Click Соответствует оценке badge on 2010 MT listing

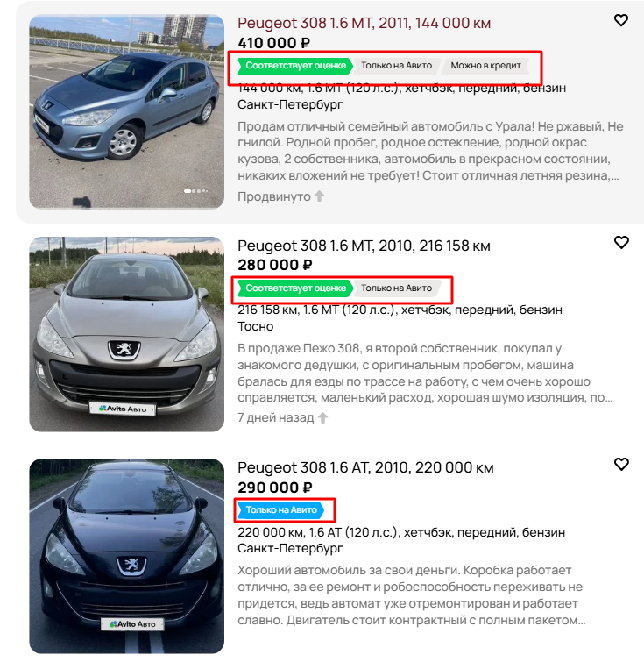[295, 288]
